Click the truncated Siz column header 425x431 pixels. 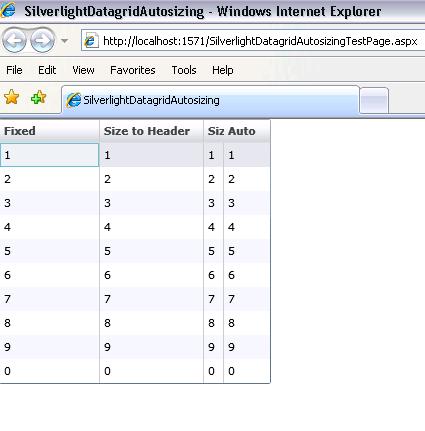[x=213, y=131]
